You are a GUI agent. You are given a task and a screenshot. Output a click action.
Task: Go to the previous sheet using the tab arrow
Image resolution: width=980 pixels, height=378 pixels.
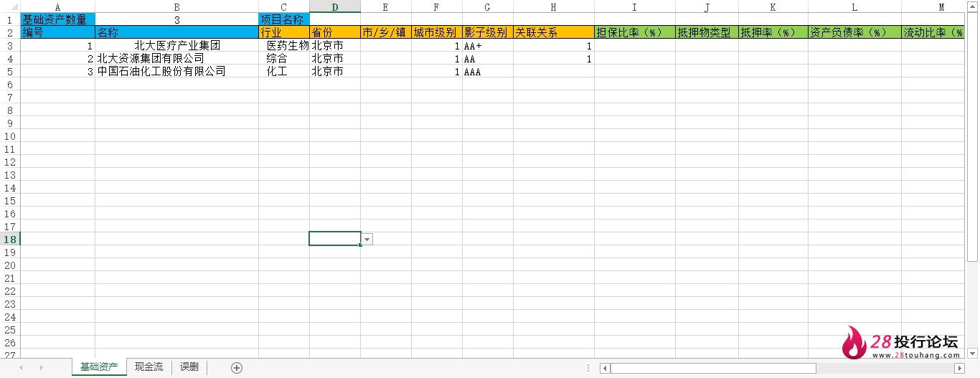(x=22, y=367)
